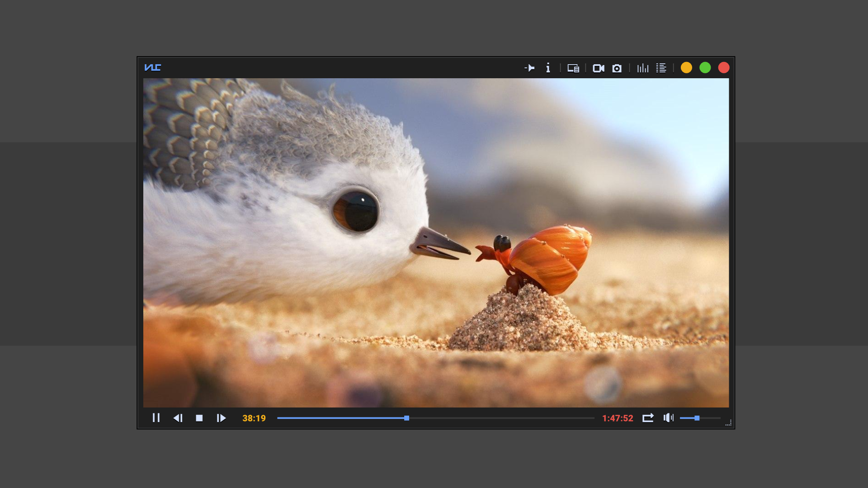Screen dimensions: 868x488
Task: Detach the playlist window
Action: (x=573, y=68)
